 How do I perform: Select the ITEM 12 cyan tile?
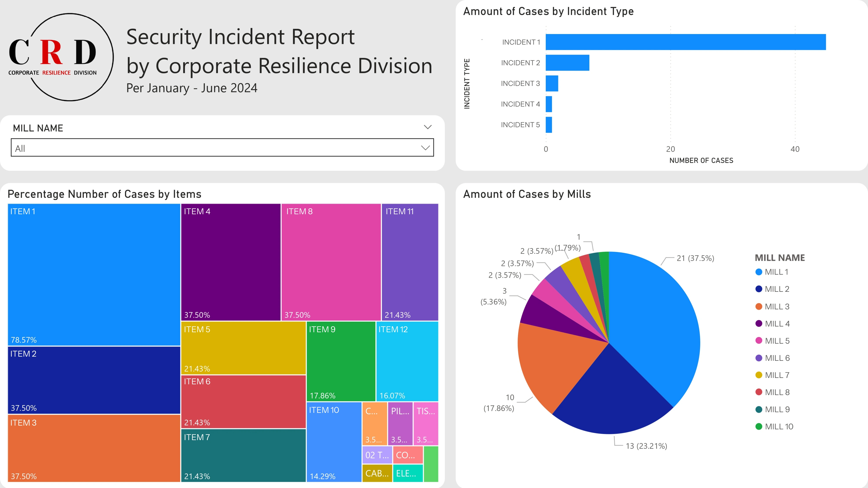[x=407, y=361]
